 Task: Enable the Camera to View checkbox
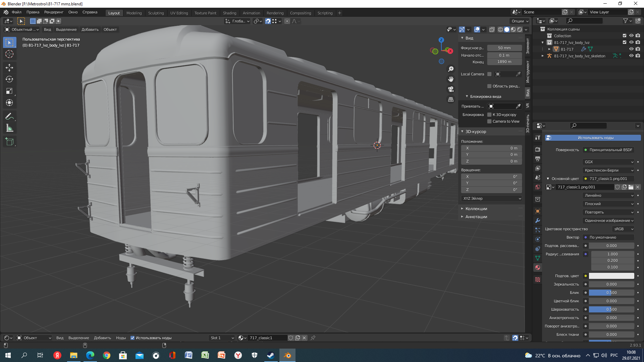[x=489, y=121]
